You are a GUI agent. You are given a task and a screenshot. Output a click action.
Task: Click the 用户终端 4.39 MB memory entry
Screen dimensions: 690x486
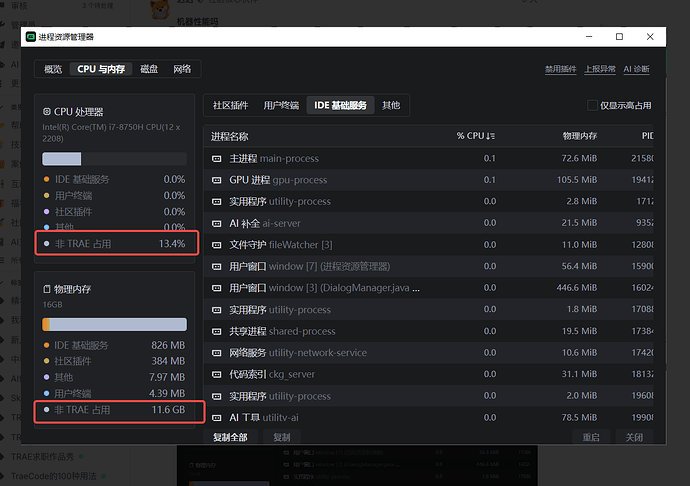coord(115,393)
